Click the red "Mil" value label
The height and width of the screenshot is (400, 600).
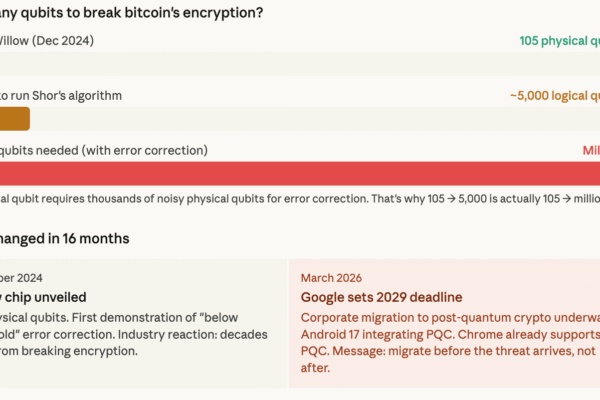(x=590, y=150)
